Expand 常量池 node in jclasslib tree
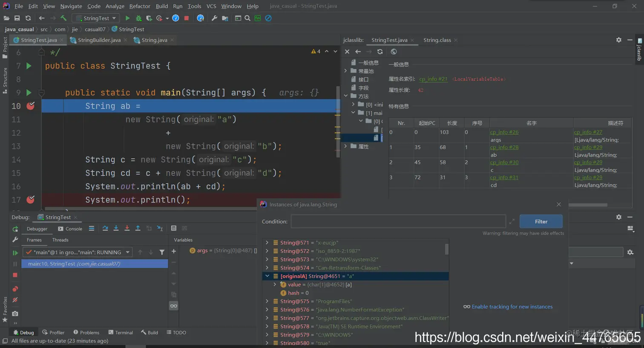The image size is (644, 348). (x=345, y=71)
